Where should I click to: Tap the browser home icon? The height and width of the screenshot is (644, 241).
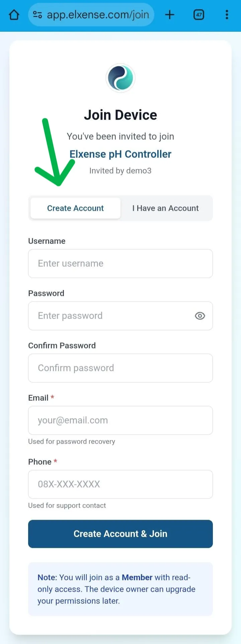[14, 15]
